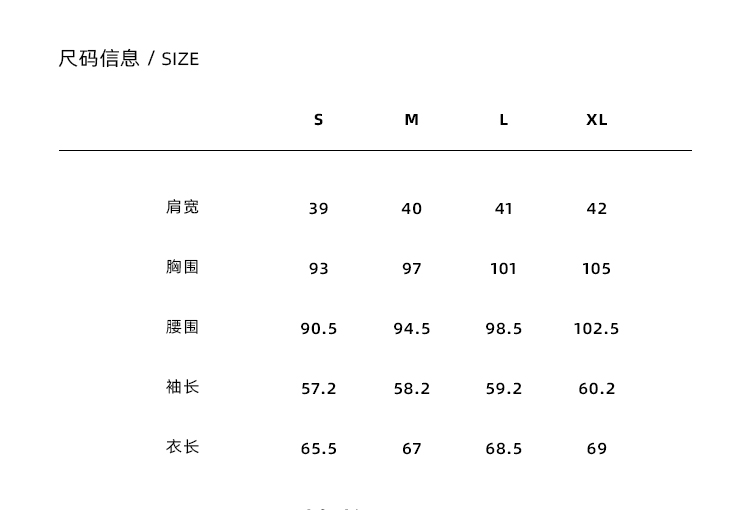This screenshot has width=750, height=510.
Task: Select the S size column header
Action: [x=319, y=120]
